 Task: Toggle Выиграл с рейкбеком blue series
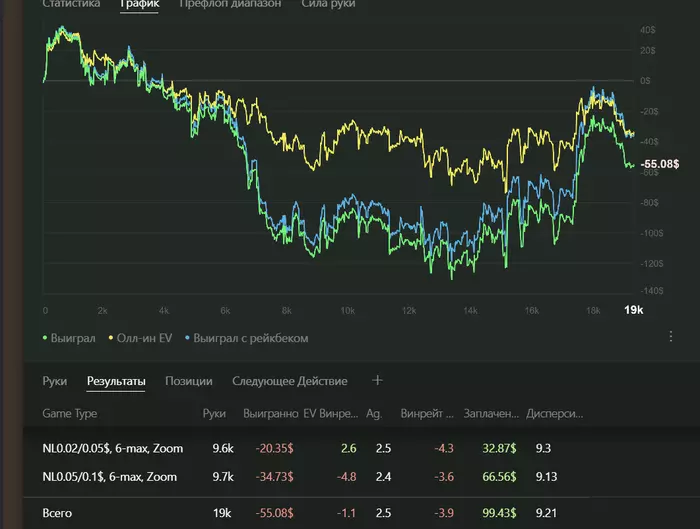(x=246, y=338)
